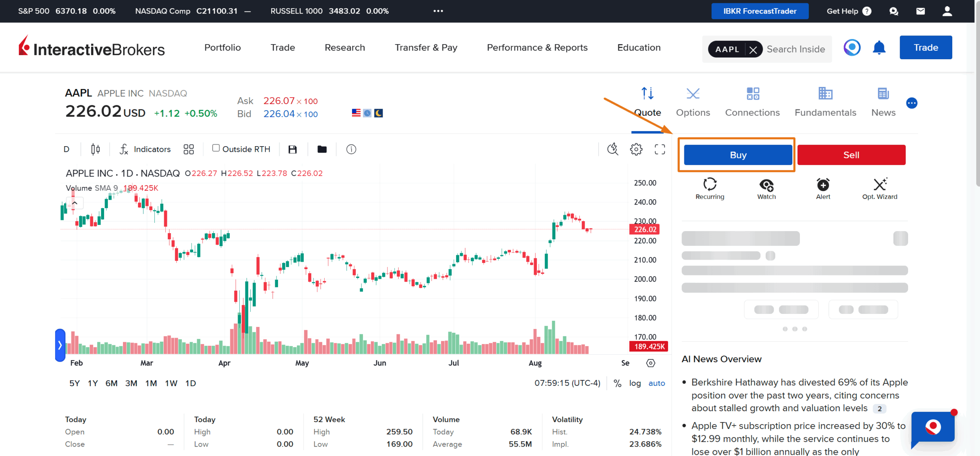Select the Quote tab
980x456 pixels.
click(x=647, y=102)
